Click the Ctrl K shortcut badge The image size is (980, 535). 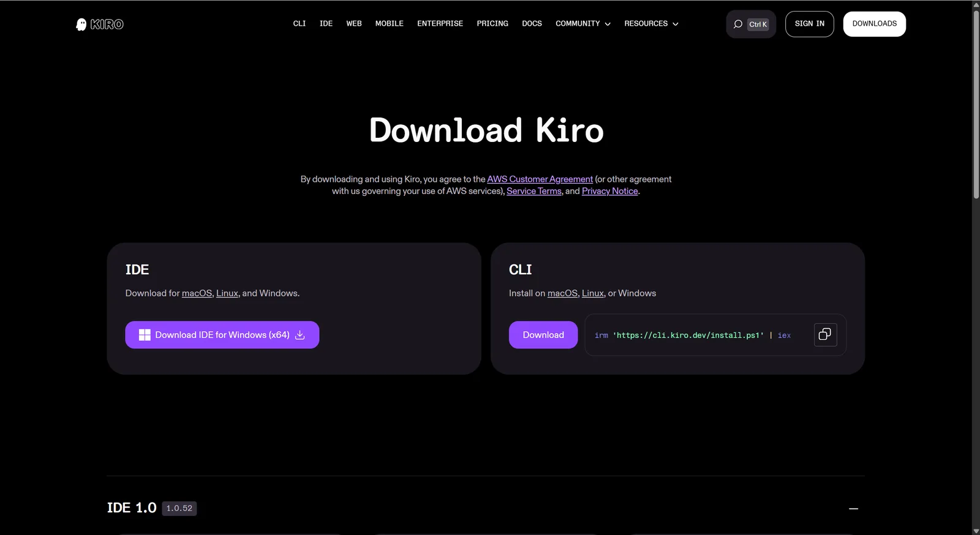pos(758,24)
